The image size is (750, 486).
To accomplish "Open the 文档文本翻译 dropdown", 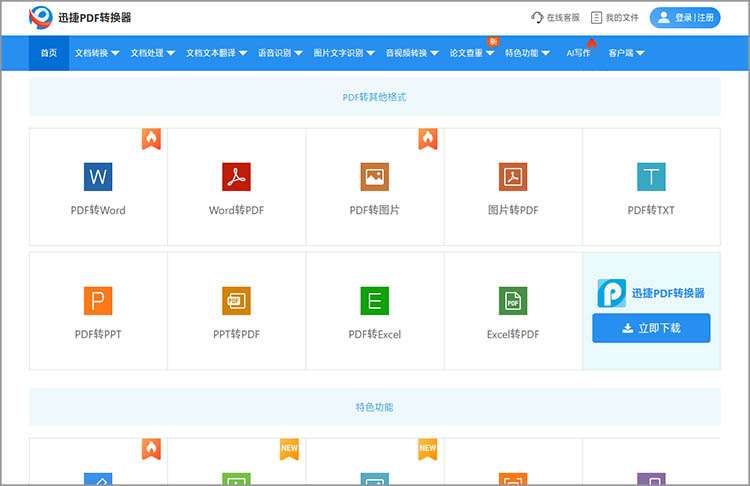I will [x=216, y=53].
